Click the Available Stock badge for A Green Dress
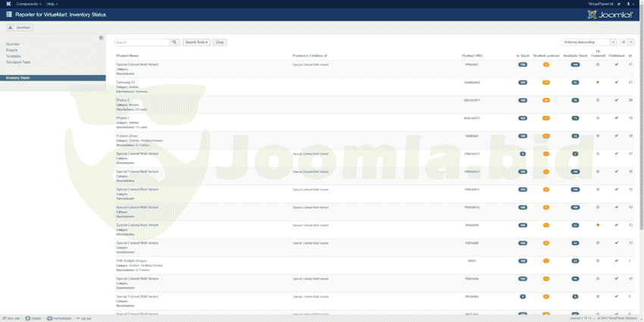 click(x=576, y=136)
